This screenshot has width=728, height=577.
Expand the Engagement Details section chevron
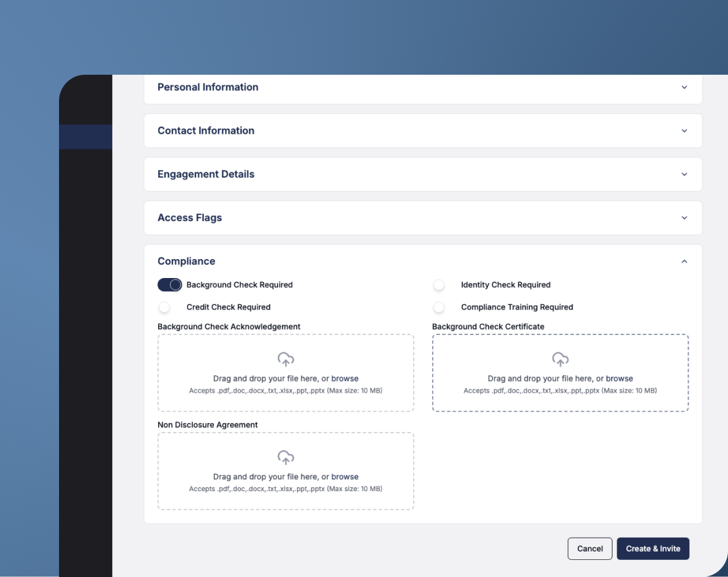click(x=684, y=174)
